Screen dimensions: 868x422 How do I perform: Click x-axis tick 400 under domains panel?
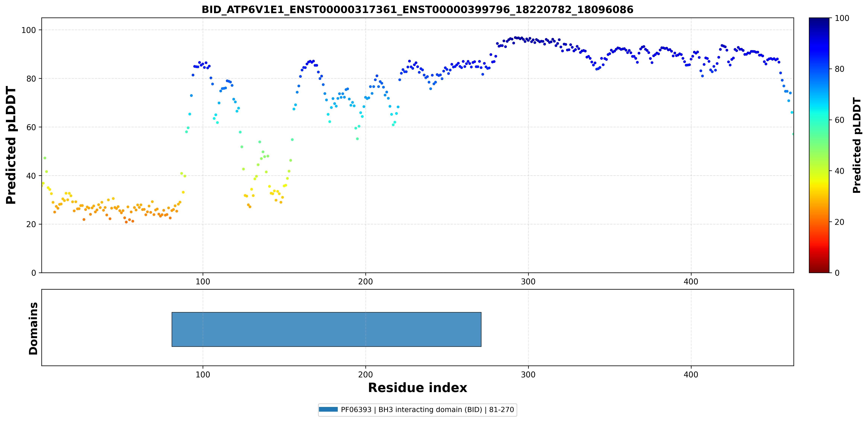pyautogui.click(x=691, y=375)
